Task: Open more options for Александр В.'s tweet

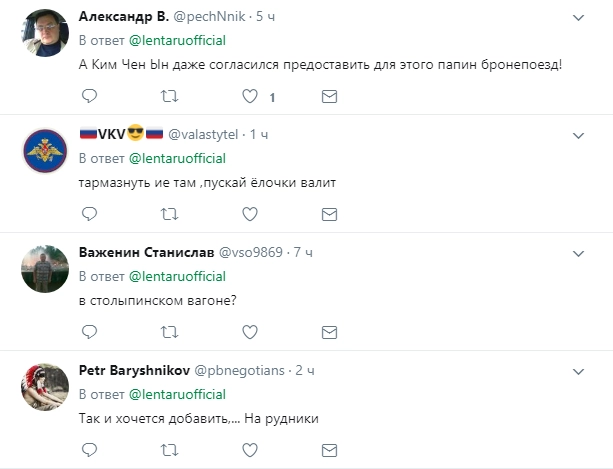Action: (578, 17)
